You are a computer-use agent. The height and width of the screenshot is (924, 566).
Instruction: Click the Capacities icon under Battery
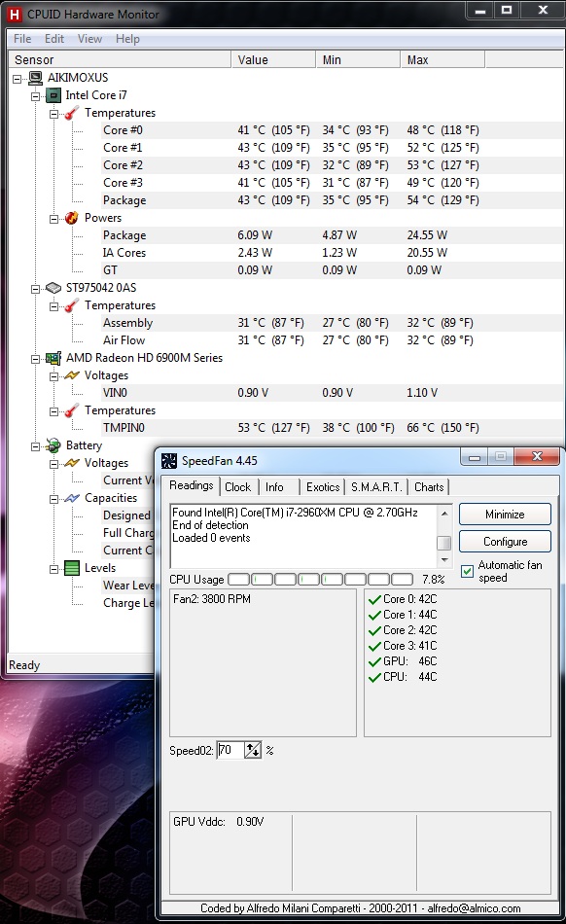(71, 498)
